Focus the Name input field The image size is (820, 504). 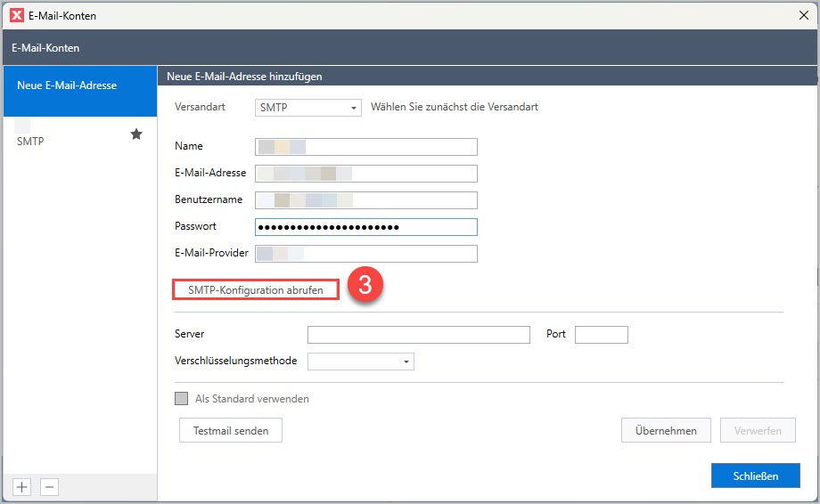click(x=365, y=147)
